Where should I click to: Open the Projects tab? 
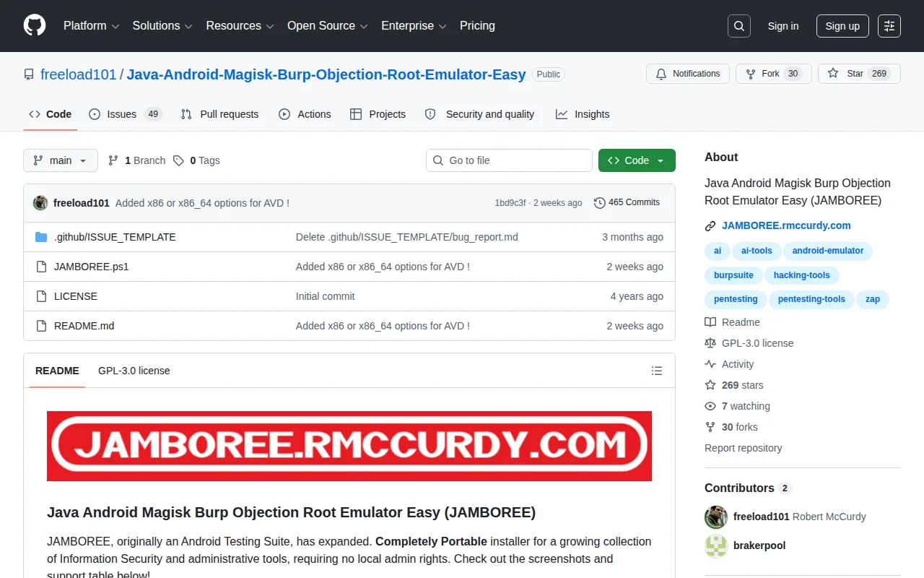(x=378, y=114)
